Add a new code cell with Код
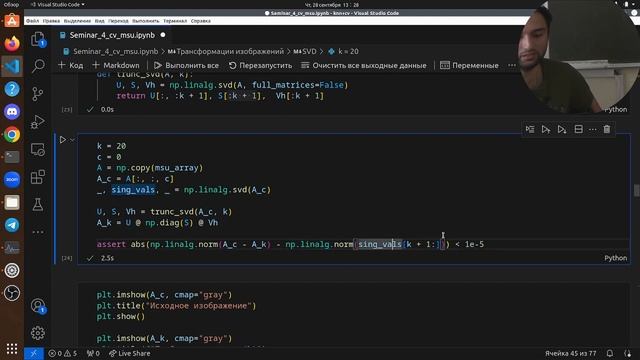Screen dimensions: 640x360 tap(71, 65)
